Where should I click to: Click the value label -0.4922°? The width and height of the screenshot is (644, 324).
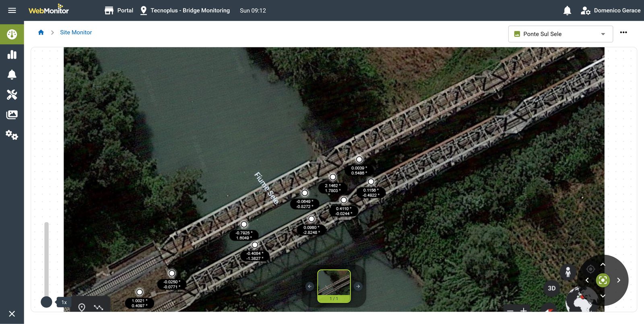[x=371, y=195]
